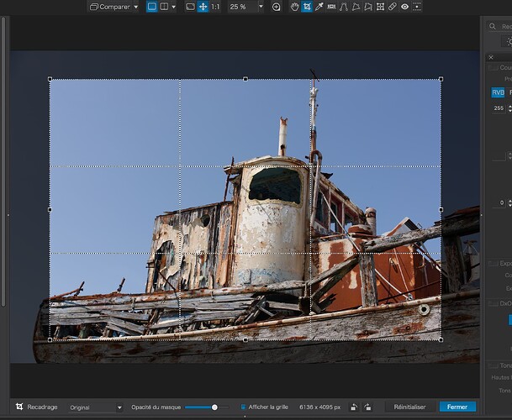The image size is (512, 420).
Task: Select the Crop tool in top toolbar
Action: [307, 7]
